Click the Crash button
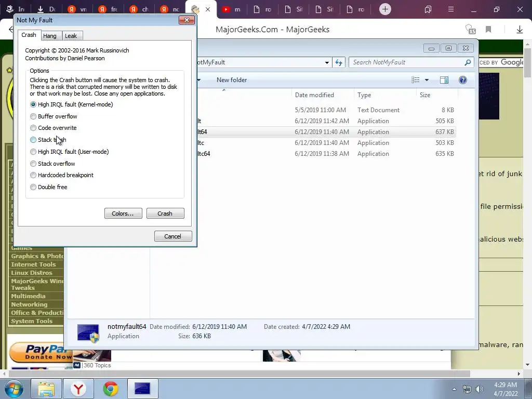This screenshot has width=532, height=399. point(165,214)
